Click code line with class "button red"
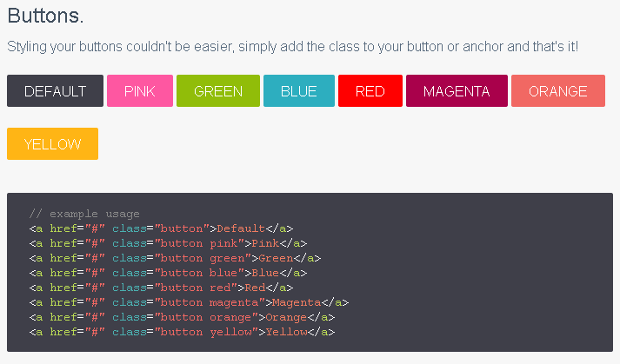620x364 pixels. (161, 288)
